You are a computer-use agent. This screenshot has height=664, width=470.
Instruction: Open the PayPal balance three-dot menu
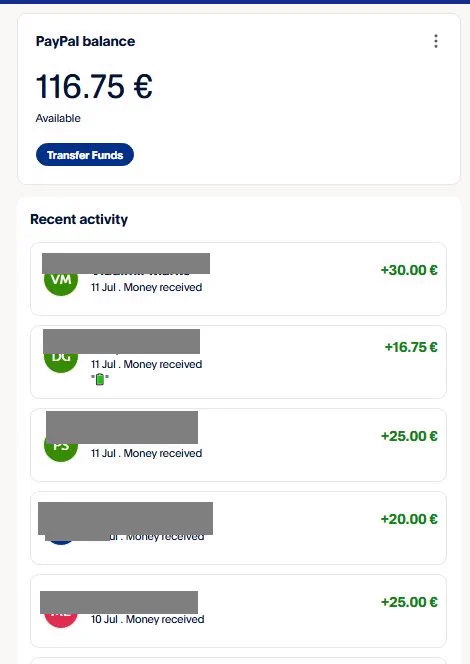pos(436,41)
